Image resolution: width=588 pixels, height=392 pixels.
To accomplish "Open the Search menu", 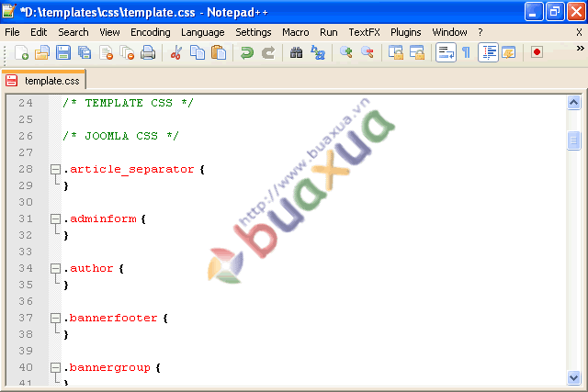I will tap(73, 32).
